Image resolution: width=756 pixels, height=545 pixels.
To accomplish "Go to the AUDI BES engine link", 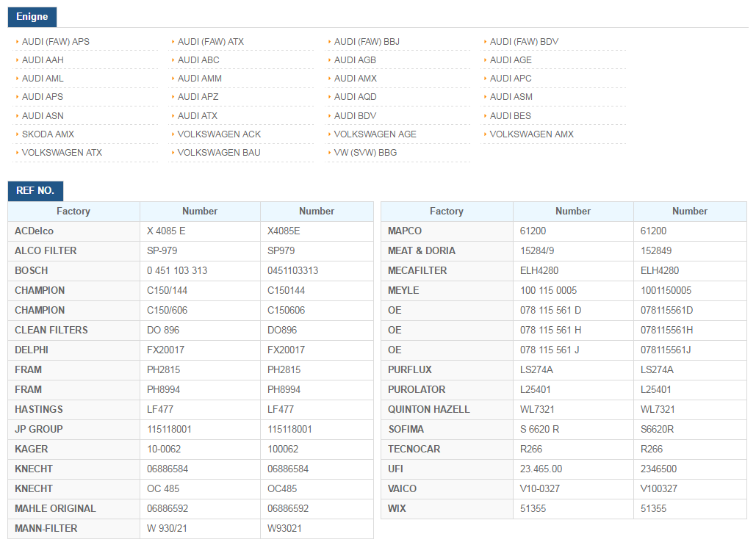I will click(x=510, y=115).
